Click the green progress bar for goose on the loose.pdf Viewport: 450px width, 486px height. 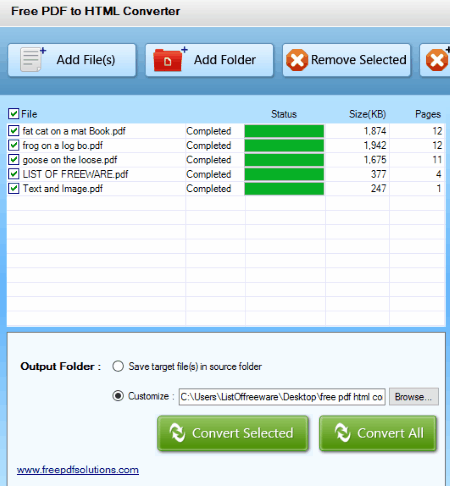click(x=284, y=160)
